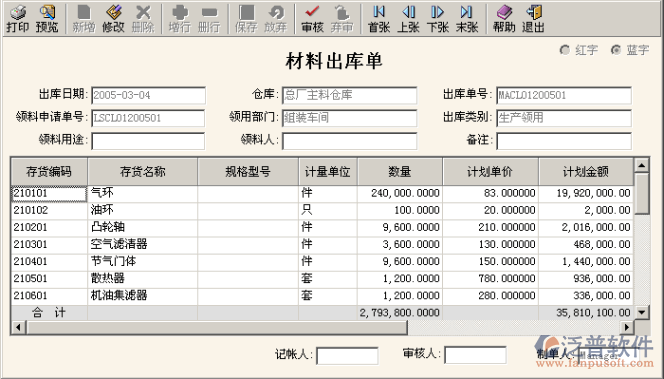Image resolution: width=664 pixels, height=379 pixels.
Task: Select the 红字 radio button
Action: click(x=564, y=50)
